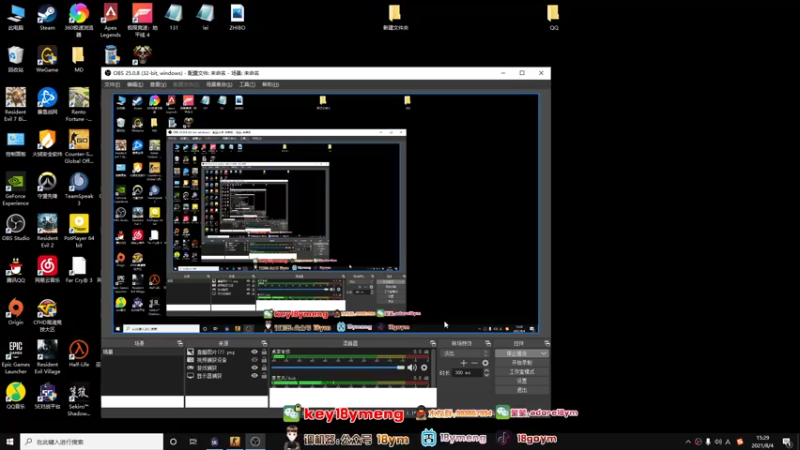Select the QQ folder on desktop
800x450 pixels.
click(x=554, y=17)
